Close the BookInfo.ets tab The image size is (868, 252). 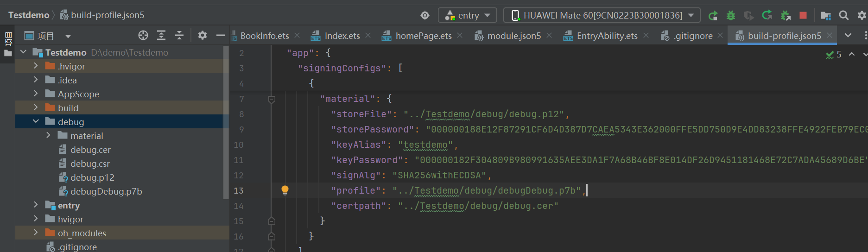pyautogui.click(x=297, y=36)
